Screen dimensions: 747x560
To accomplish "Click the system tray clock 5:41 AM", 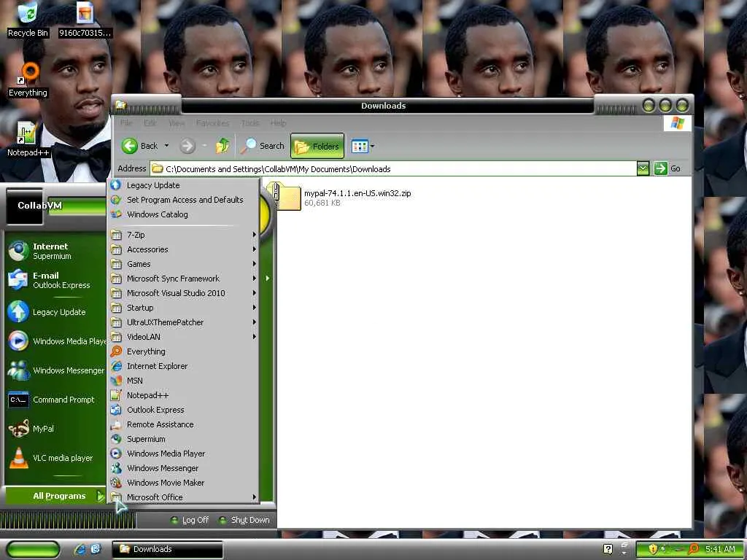I will point(720,550).
